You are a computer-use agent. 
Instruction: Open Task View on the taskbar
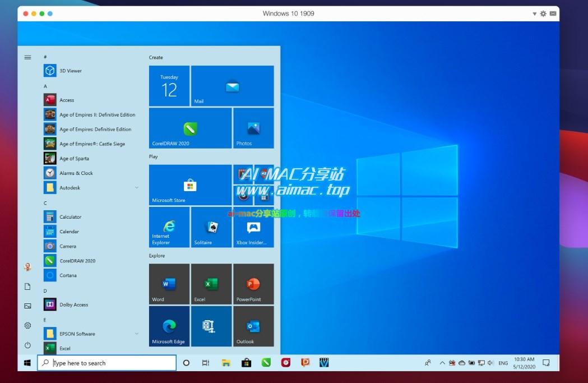206,363
